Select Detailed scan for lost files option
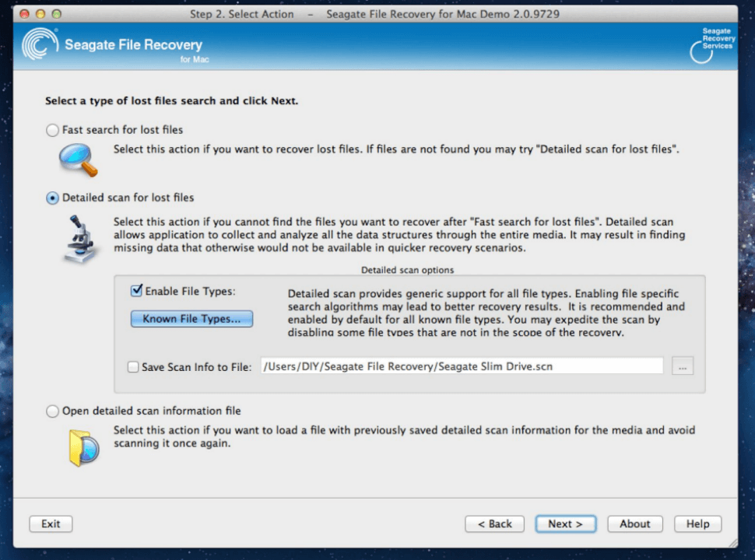 click(53, 198)
